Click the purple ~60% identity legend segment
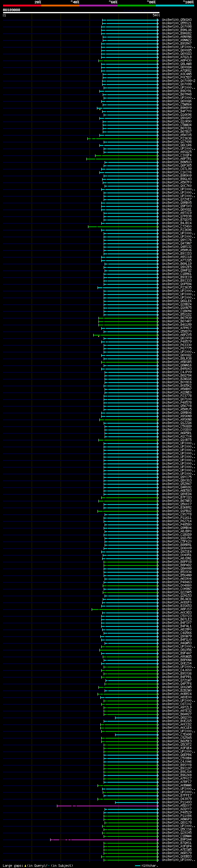 98,6
